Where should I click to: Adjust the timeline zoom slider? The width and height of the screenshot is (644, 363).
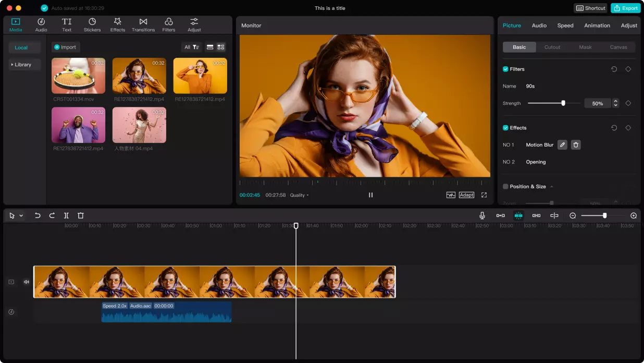604,215
